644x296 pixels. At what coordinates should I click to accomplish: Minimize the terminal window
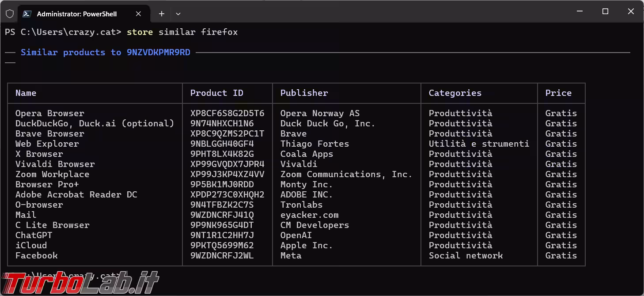(x=580, y=11)
